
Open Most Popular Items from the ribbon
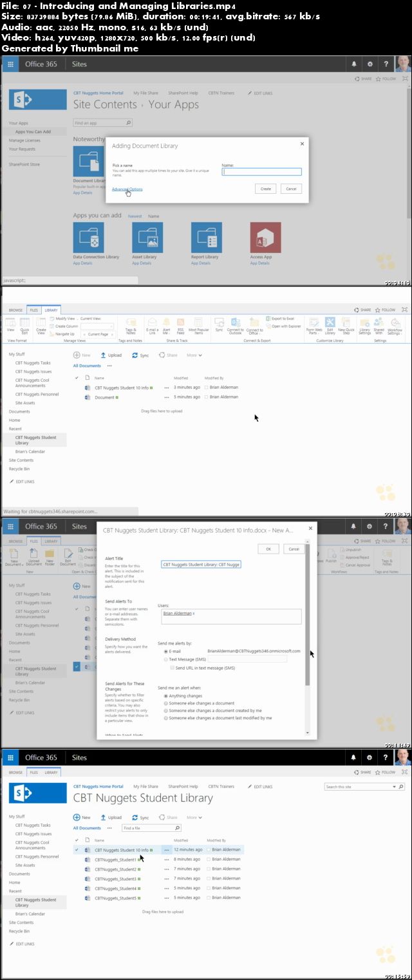(199, 326)
